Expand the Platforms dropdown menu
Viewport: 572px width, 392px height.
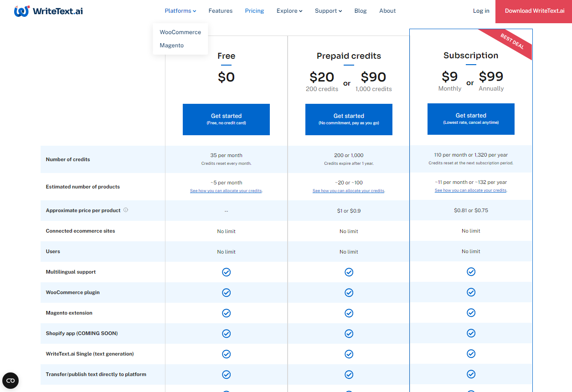coord(180,11)
